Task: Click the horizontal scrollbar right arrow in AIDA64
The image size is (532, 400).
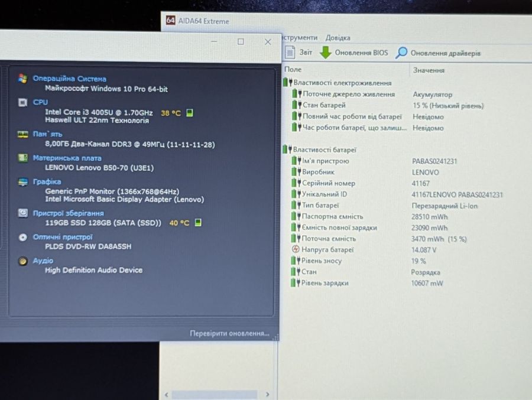Action: 267,394
